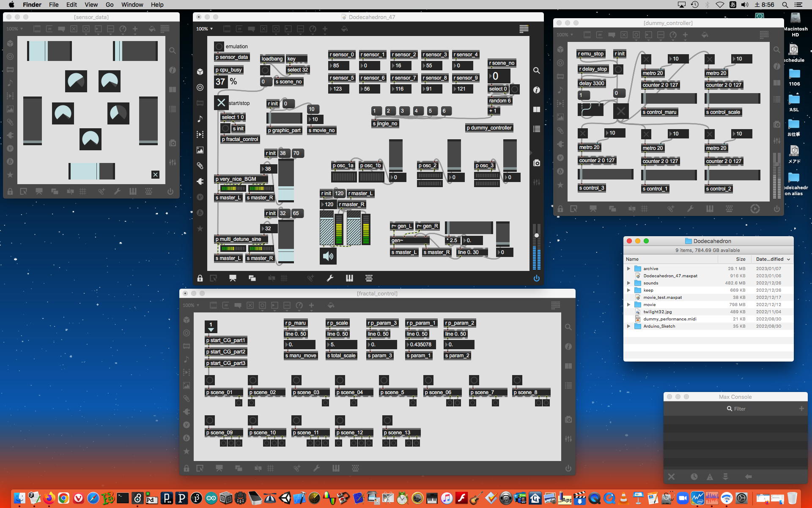Viewport: 812px width, 508px height.
Task: Expand the sounds folder disclosure triangle
Action: point(628,283)
